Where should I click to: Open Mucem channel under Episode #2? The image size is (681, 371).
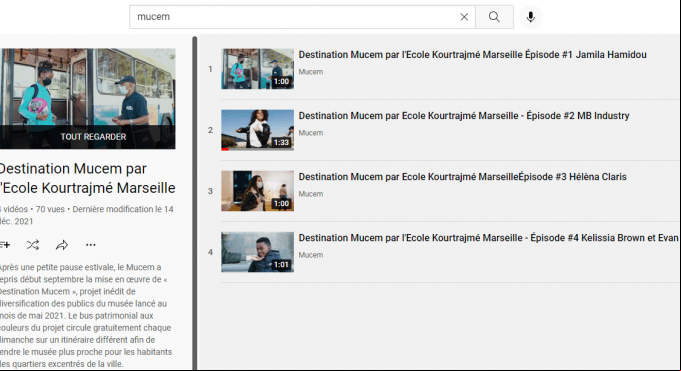311,133
